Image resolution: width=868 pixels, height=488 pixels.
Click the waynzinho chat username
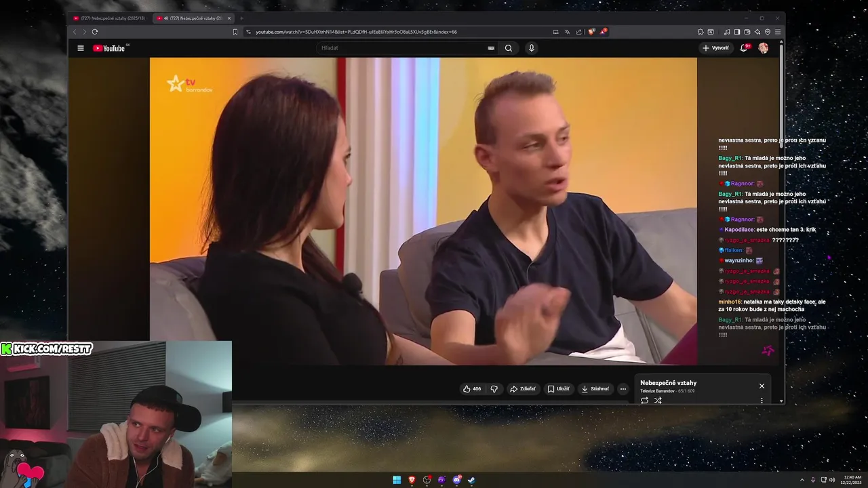[738, 260]
